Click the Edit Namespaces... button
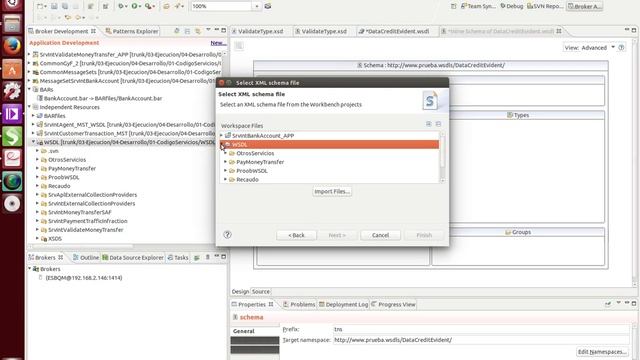Viewport: 640px width, 360px height. [602, 352]
